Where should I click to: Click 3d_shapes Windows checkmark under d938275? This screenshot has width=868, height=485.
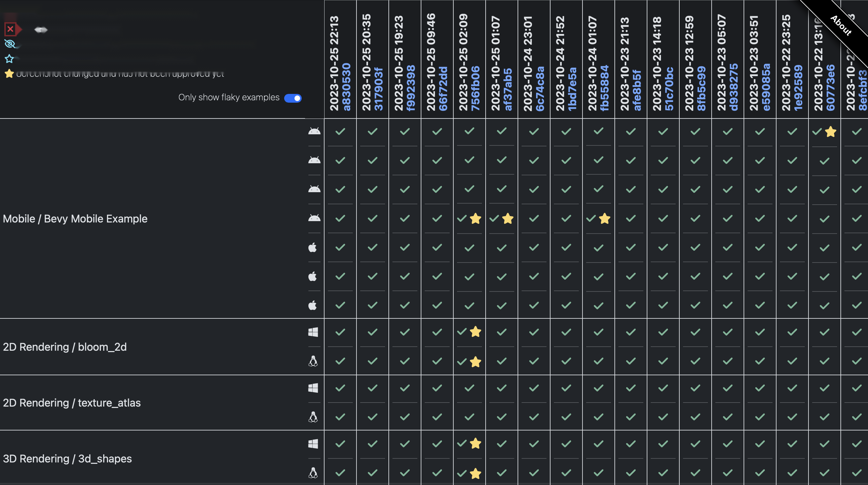pyautogui.click(x=728, y=444)
